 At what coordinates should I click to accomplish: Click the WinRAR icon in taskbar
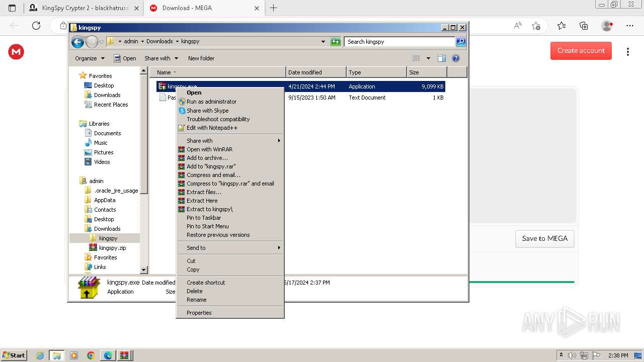(124, 355)
